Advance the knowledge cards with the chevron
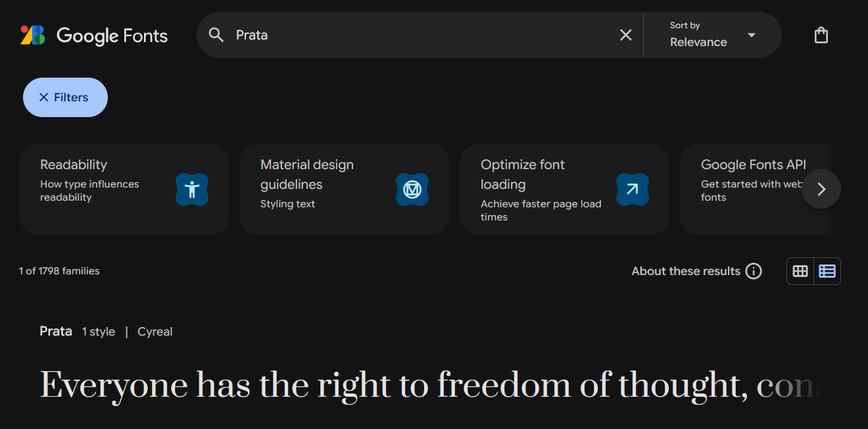 pyautogui.click(x=821, y=189)
